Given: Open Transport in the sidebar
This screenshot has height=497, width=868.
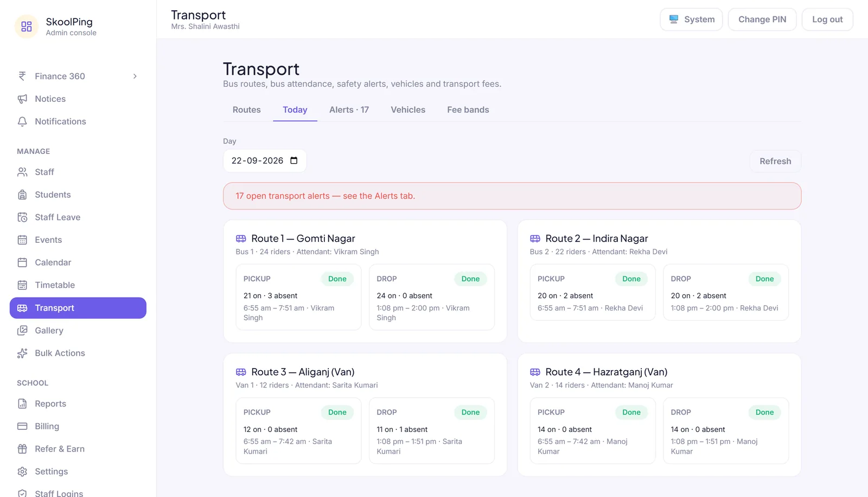Looking at the screenshot, I should click(78, 308).
